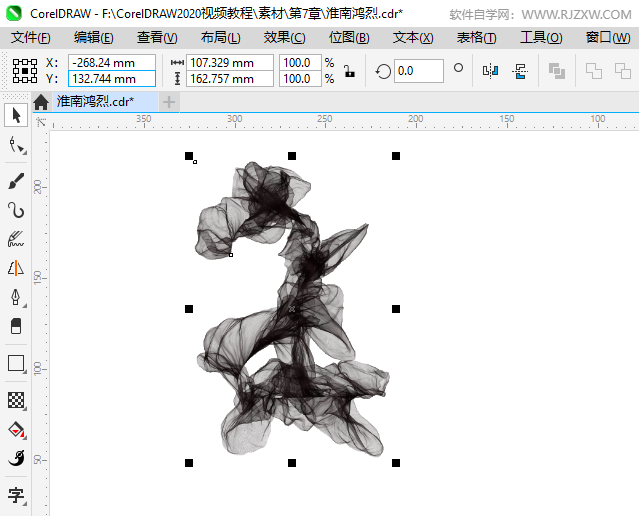Switch to 淮南鸿烈.cdr document tab
Image resolution: width=639 pixels, height=516 pixels.
[105, 102]
